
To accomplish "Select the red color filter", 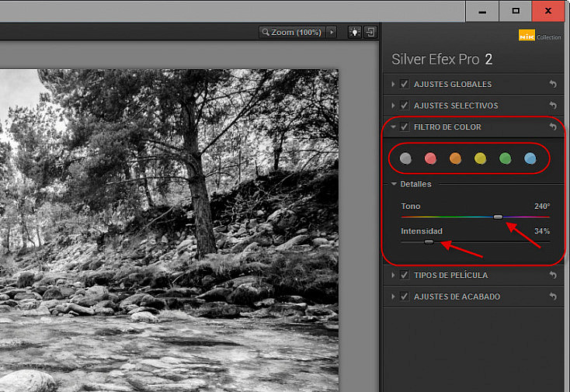I will tap(430, 158).
